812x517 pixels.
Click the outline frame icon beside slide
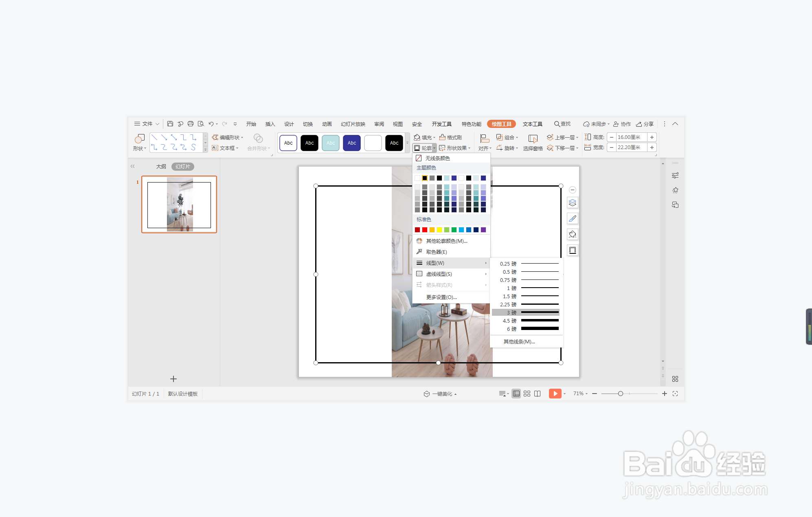pyautogui.click(x=573, y=250)
